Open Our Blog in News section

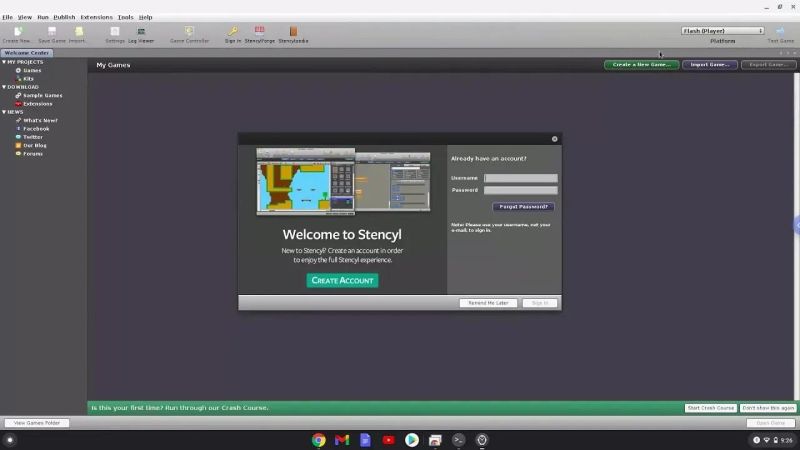(34, 145)
